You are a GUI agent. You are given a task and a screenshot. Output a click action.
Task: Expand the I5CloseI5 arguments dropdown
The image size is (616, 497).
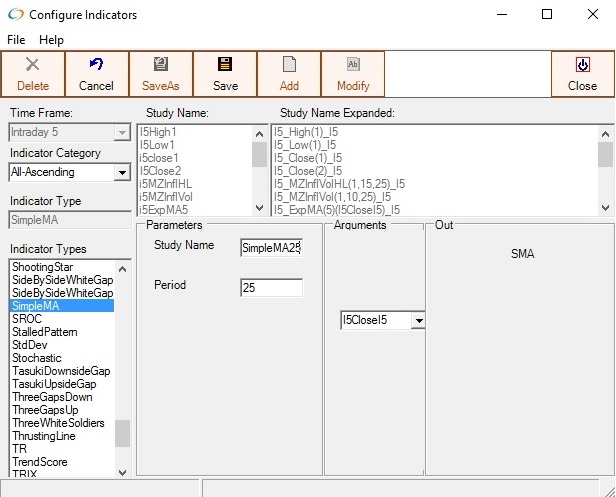click(x=418, y=320)
